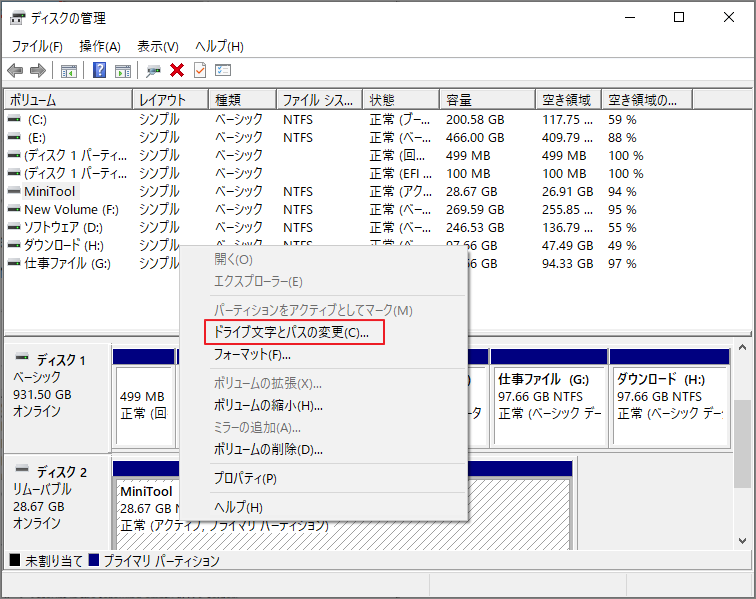Viewport: 756px width, 599px height.
Task: Toggle the console tree toolbar icon
Action: (x=69, y=71)
